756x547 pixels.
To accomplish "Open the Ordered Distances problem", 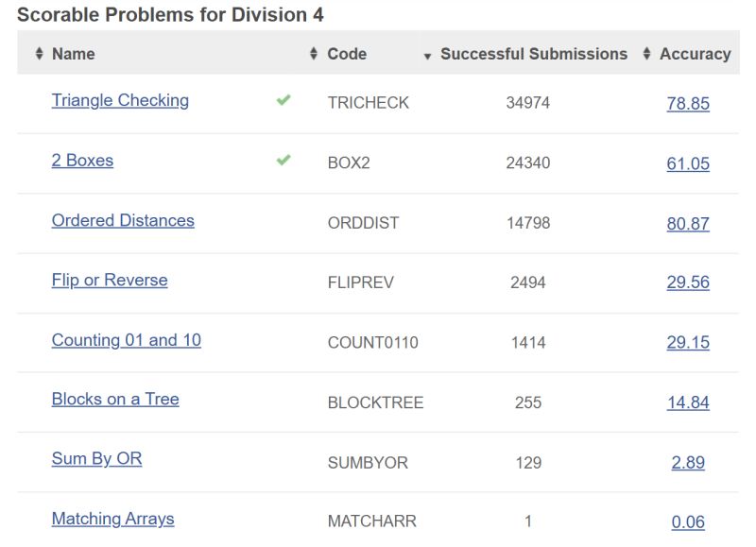I will click(123, 220).
